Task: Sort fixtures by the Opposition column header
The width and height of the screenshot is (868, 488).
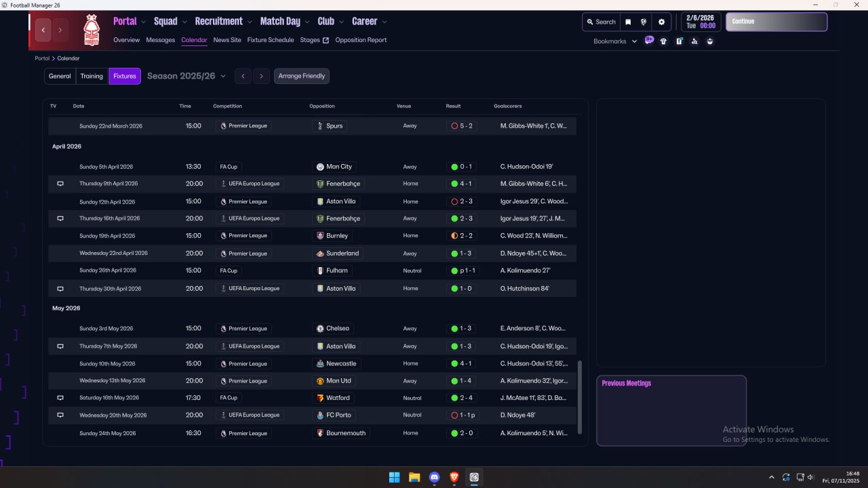Action: [322, 106]
